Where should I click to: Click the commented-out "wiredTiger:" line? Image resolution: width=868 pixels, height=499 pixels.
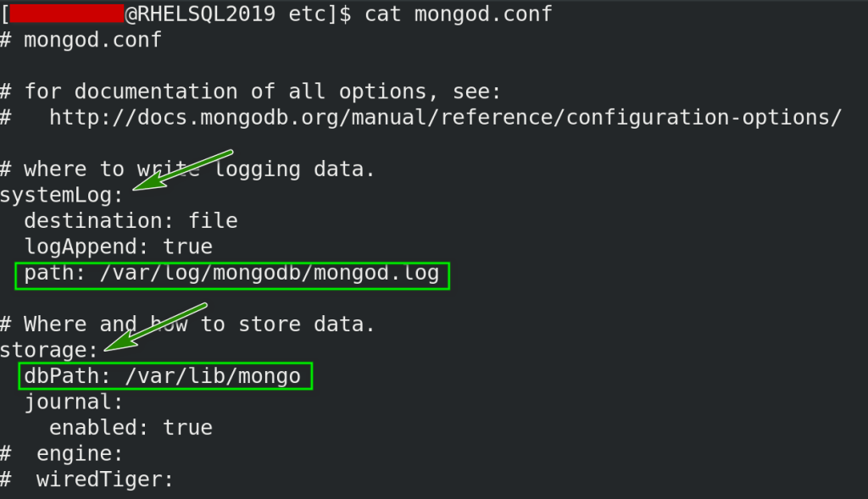104,480
